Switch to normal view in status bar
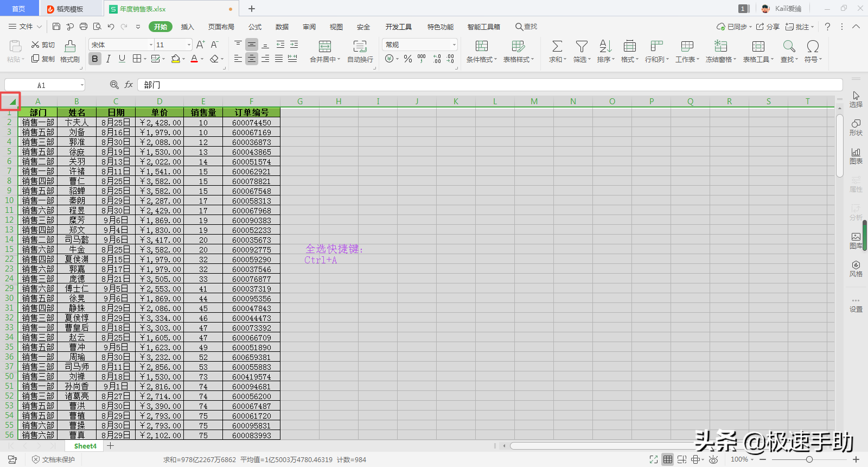The height and width of the screenshot is (467, 868). (x=668, y=459)
